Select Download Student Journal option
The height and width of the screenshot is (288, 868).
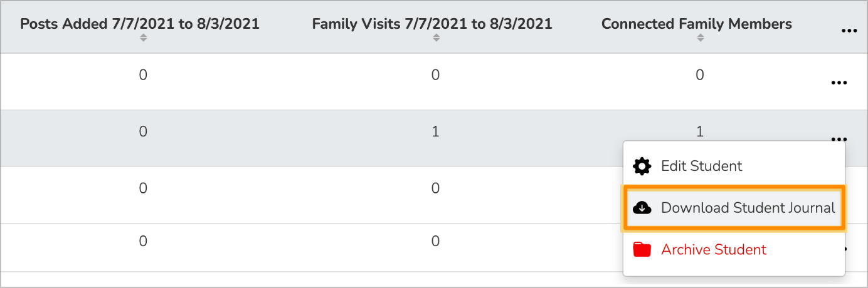[x=748, y=208]
